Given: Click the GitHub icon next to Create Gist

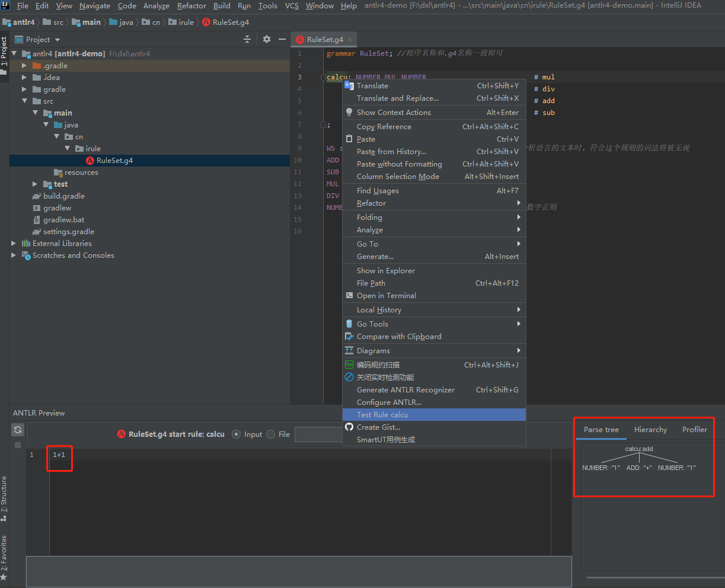Looking at the screenshot, I should tap(349, 427).
